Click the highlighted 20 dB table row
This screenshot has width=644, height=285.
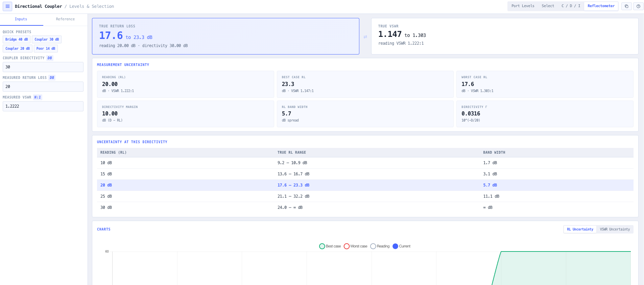click(x=365, y=185)
